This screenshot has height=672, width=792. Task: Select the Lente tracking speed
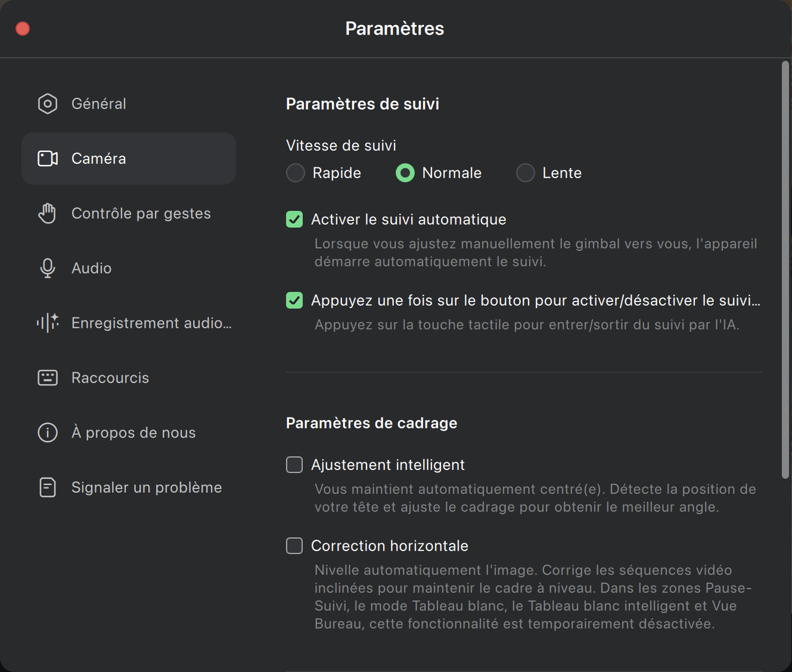coord(526,173)
